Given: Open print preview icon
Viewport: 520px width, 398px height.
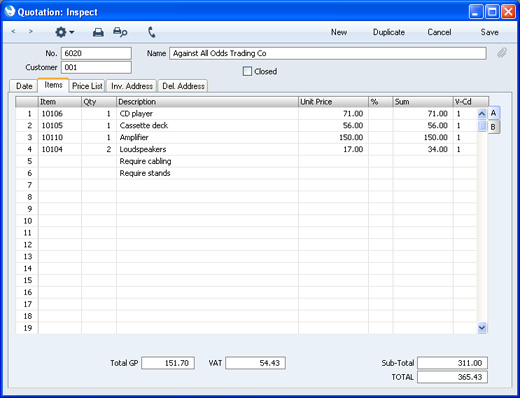Looking at the screenshot, I should click(120, 32).
